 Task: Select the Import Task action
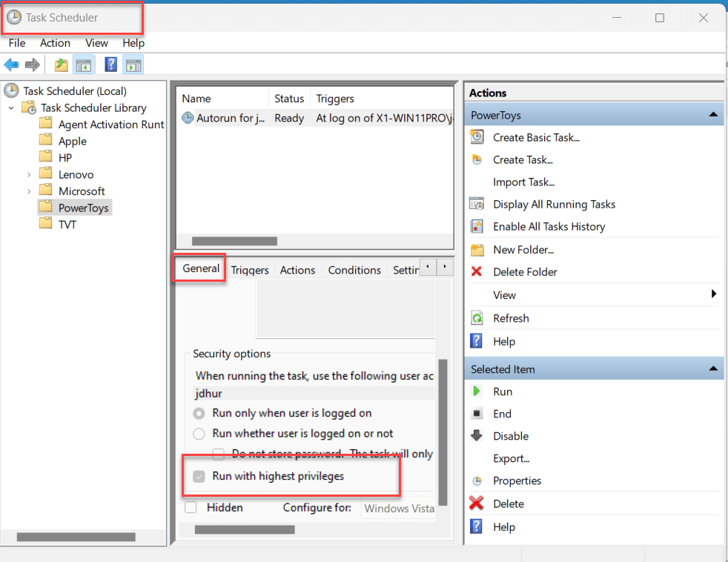[523, 182]
